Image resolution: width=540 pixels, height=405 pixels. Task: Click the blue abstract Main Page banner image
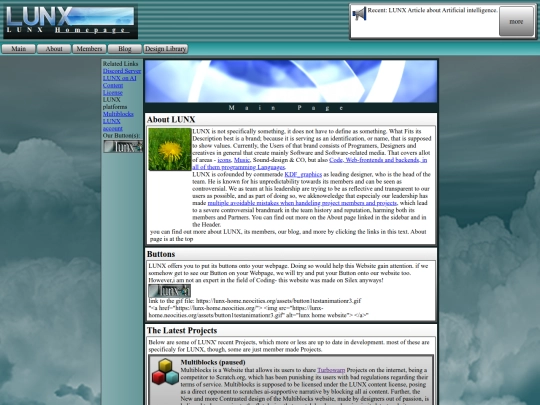click(291, 81)
